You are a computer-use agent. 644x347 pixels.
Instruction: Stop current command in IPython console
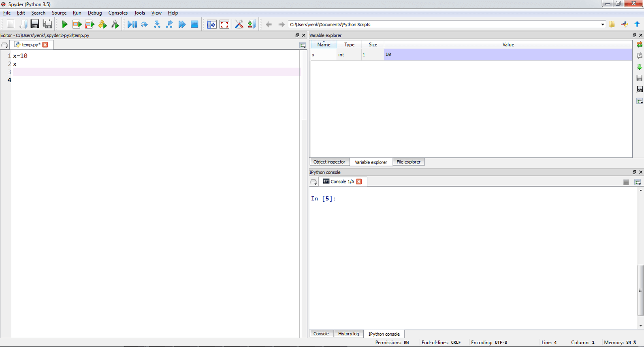626,182
